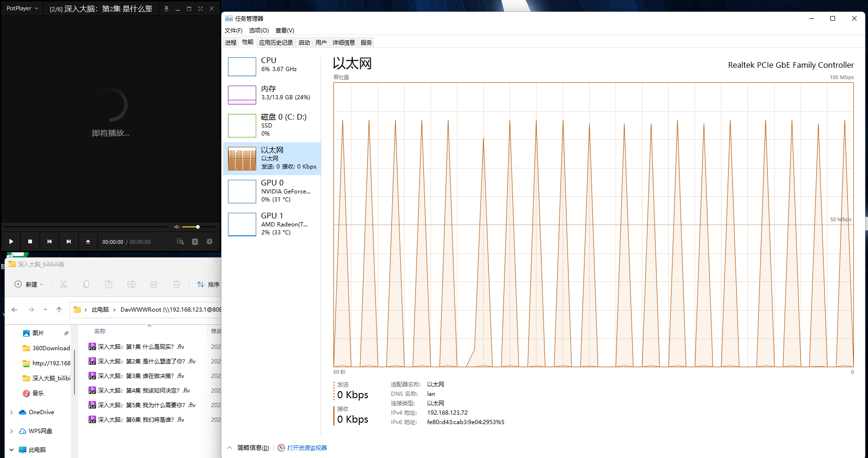
Task: Adjust the PotPlayer volume slider
Action: [x=197, y=226]
